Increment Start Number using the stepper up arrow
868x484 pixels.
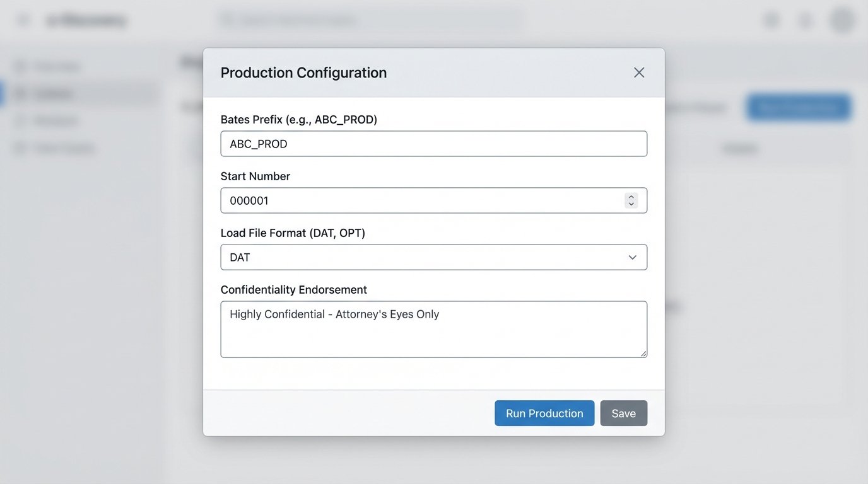[631, 197]
